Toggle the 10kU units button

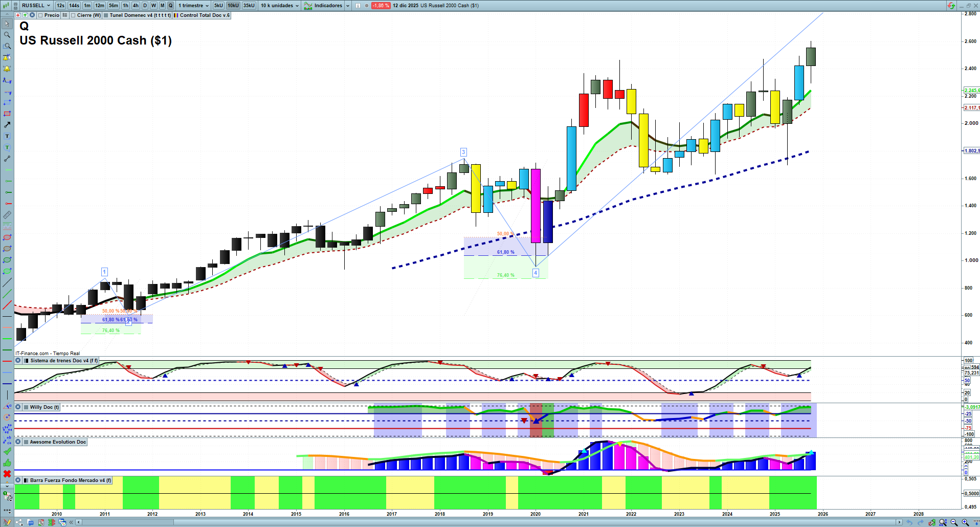233,6
